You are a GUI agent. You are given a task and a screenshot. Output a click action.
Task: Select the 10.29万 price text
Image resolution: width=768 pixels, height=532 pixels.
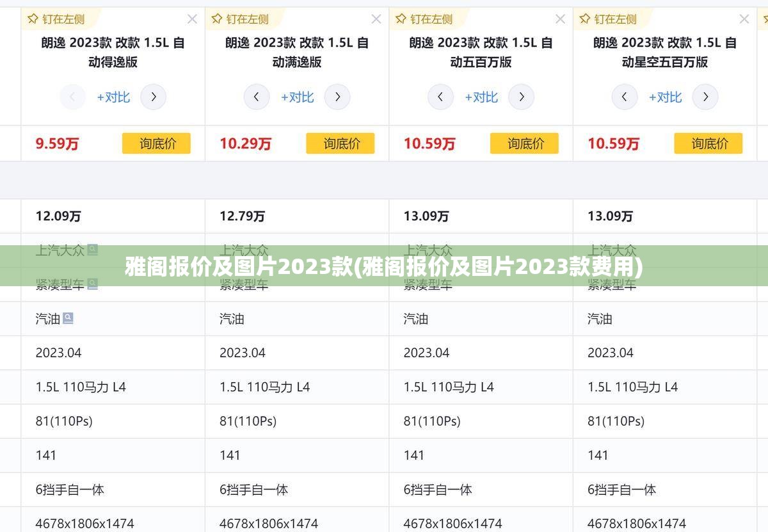click(x=245, y=143)
